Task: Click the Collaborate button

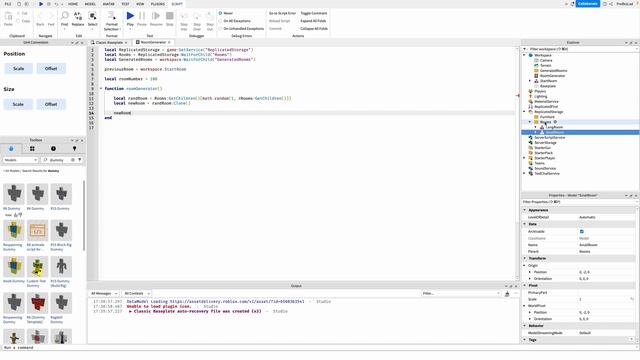Action: tap(587, 4)
